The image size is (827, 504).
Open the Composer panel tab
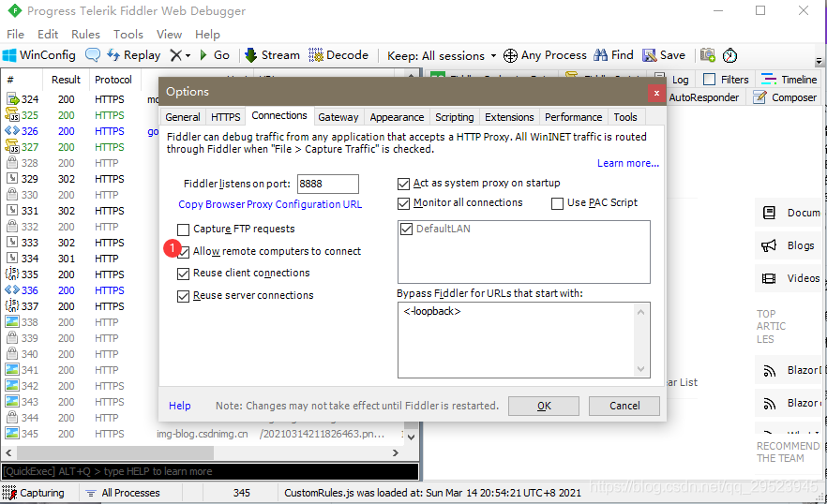tap(786, 97)
